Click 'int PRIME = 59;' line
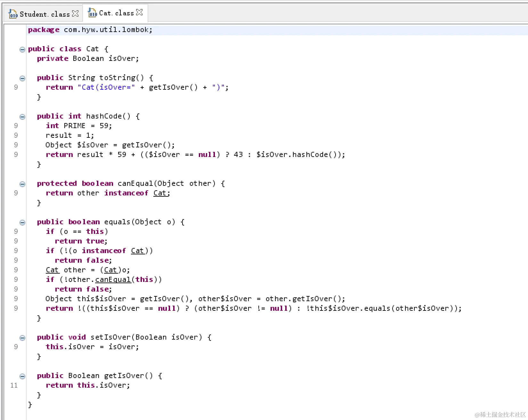Image resolution: width=528 pixels, height=420 pixels. (x=79, y=126)
